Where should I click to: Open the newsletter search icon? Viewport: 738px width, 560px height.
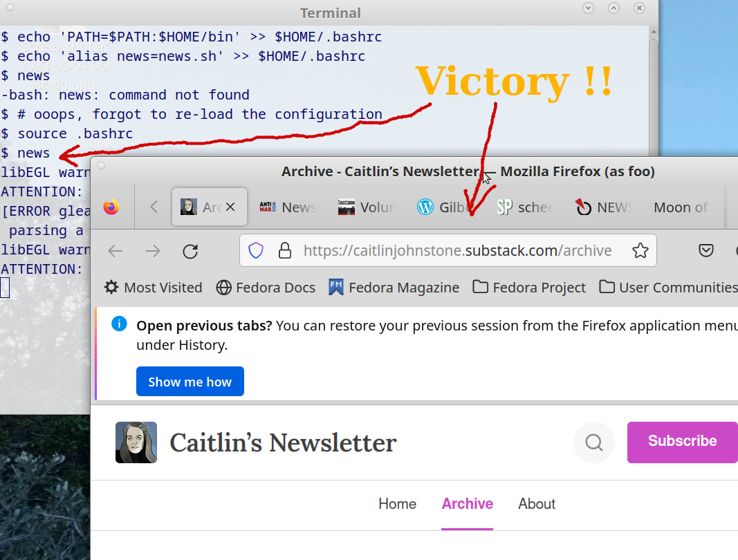[x=594, y=442]
